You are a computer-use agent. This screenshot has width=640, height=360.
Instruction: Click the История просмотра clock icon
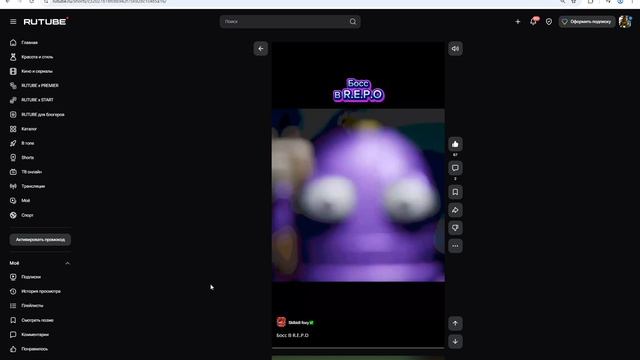pyautogui.click(x=13, y=291)
